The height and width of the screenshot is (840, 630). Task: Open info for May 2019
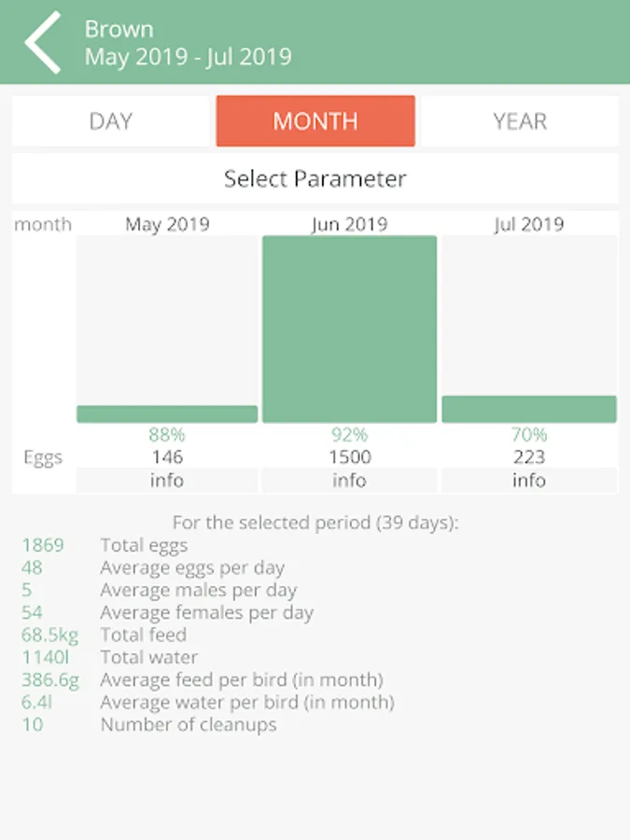pos(167,481)
